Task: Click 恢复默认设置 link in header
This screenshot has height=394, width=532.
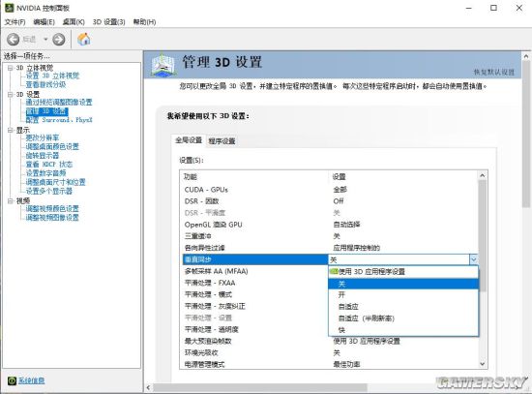Action: [494, 72]
